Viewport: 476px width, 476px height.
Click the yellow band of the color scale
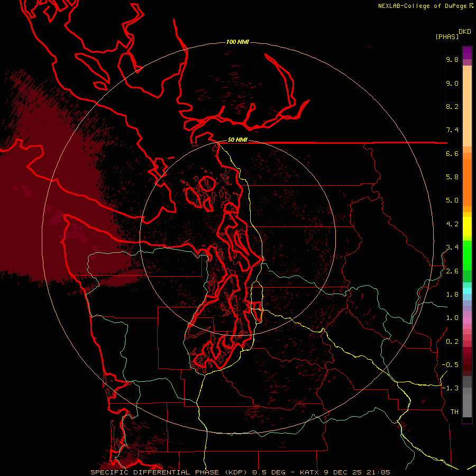[x=467, y=226]
